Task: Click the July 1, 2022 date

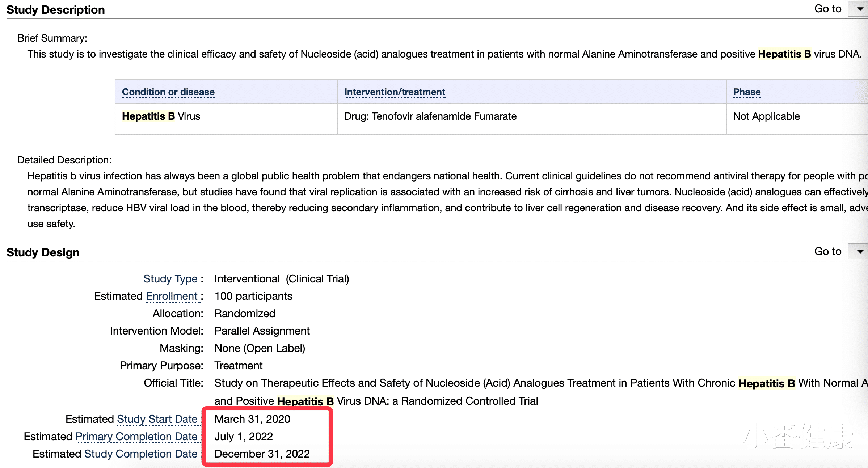Action: (x=243, y=436)
